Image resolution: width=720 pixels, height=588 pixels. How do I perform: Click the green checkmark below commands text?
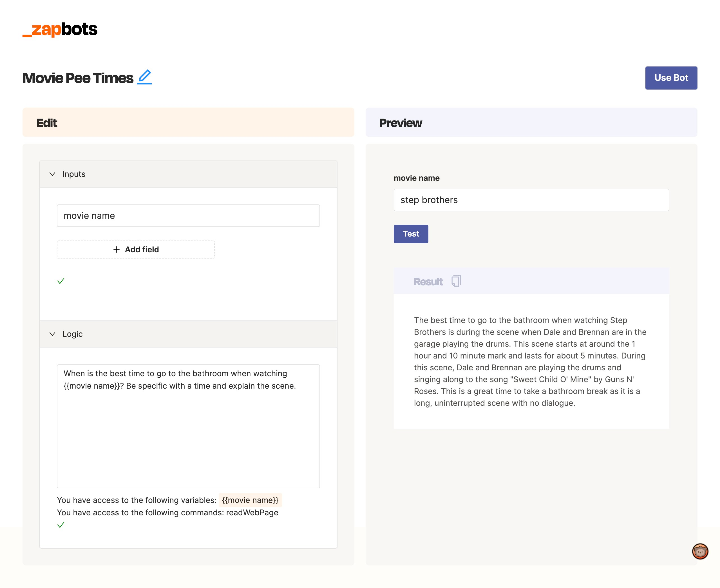point(61,525)
